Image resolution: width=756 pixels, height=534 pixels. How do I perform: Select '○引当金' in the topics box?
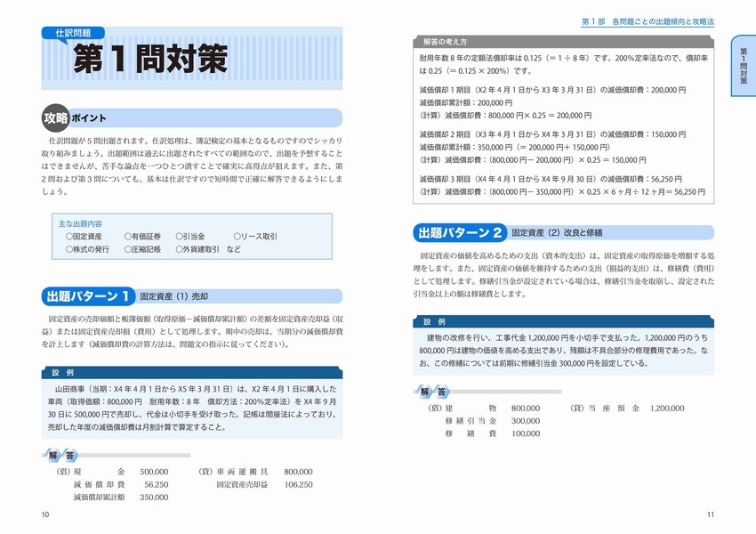pyautogui.click(x=190, y=237)
